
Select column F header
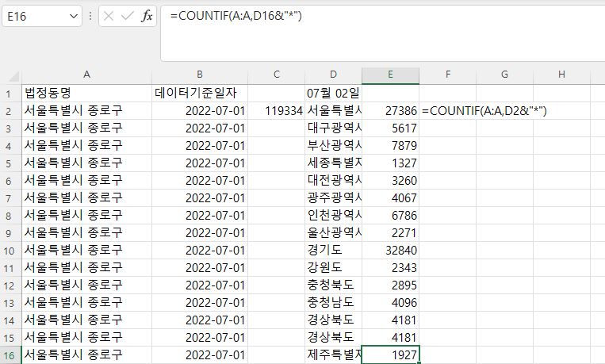click(x=447, y=75)
